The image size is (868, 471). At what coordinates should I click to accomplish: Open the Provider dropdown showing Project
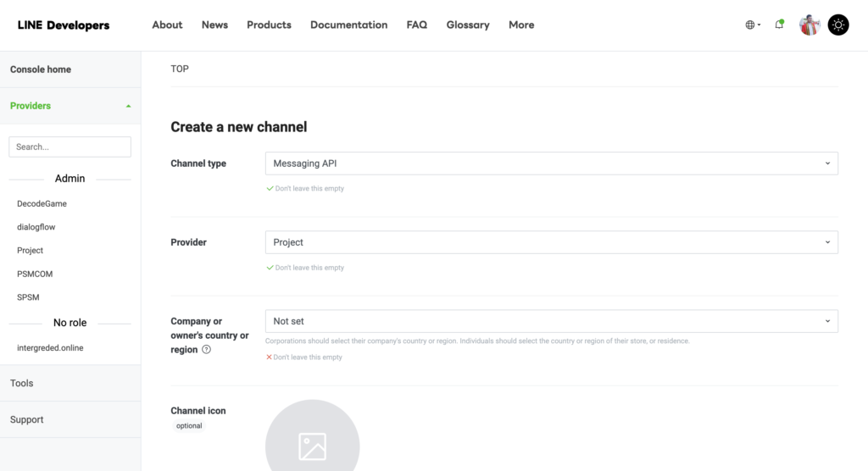click(x=551, y=242)
